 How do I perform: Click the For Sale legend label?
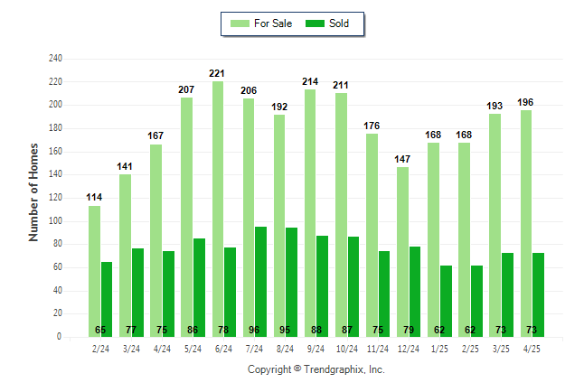click(x=273, y=23)
